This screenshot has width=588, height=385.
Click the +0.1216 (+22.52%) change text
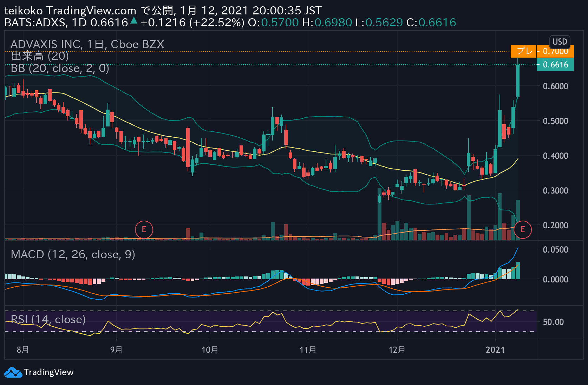(192, 22)
